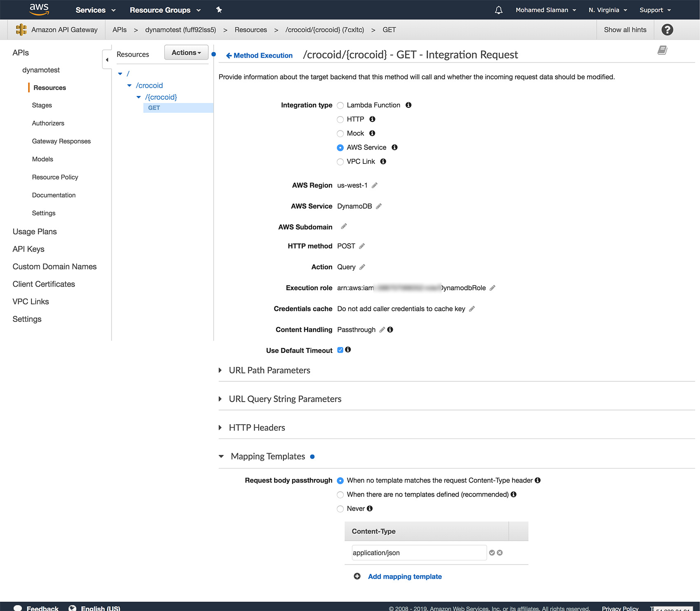Click Show all hints button
This screenshot has height=611, width=700.
(625, 30)
